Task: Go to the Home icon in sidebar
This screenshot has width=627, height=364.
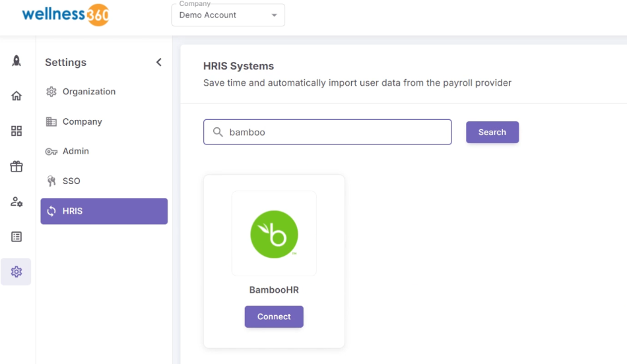Action: point(16,96)
